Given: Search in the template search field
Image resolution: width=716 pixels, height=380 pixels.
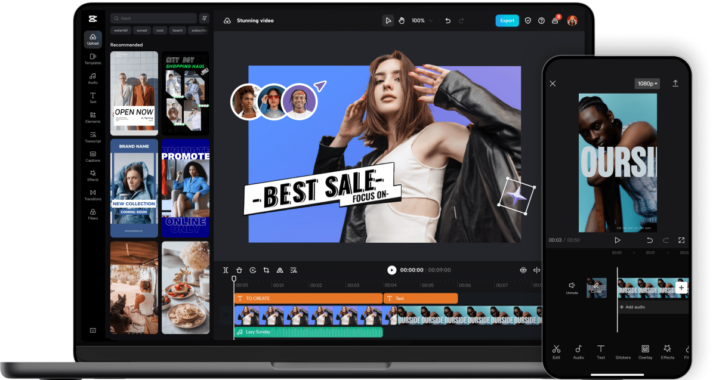Looking at the screenshot, I should [x=153, y=18].
